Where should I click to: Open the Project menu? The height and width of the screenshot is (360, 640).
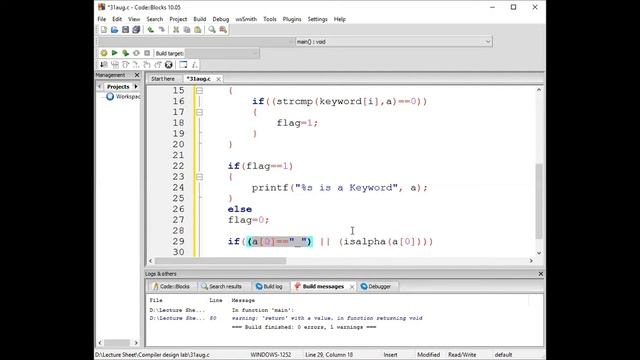coord(178,19)
